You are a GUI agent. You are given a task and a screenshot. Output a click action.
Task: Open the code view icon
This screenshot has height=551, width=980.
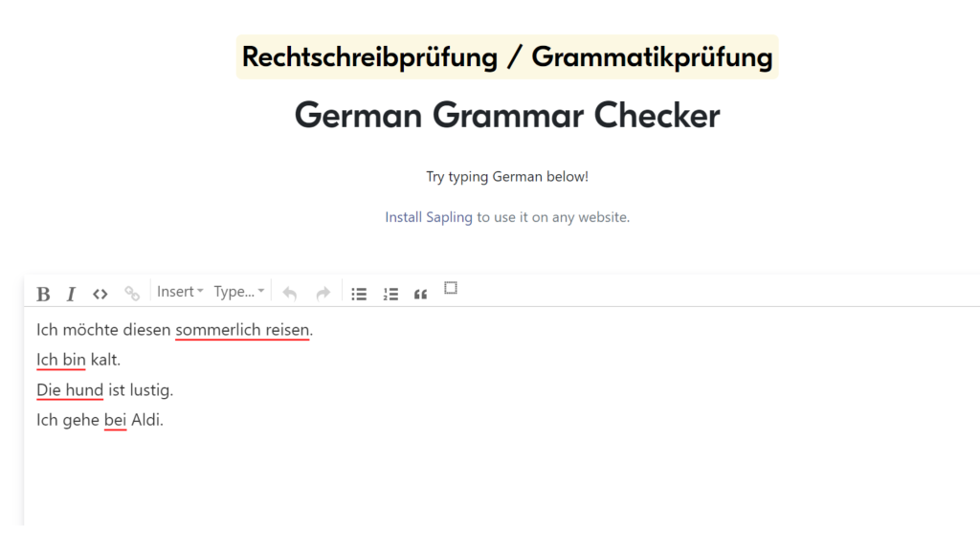pyautogui.click(x=100, y=293)
